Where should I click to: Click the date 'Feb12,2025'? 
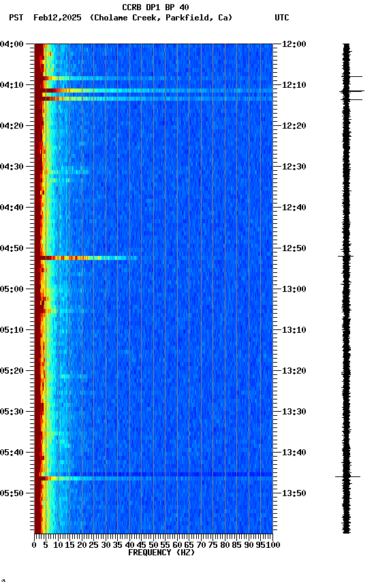(57, 18)
